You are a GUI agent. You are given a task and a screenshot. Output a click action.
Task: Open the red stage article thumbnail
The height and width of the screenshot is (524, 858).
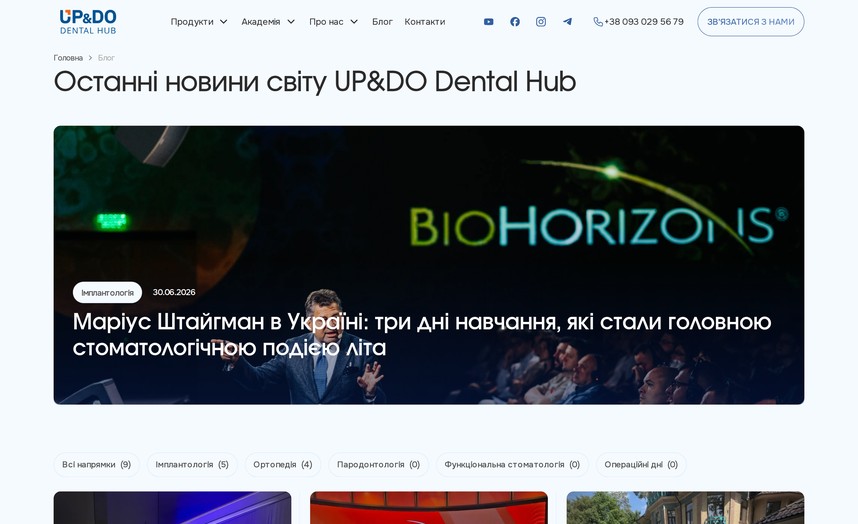tap(429, 508)
